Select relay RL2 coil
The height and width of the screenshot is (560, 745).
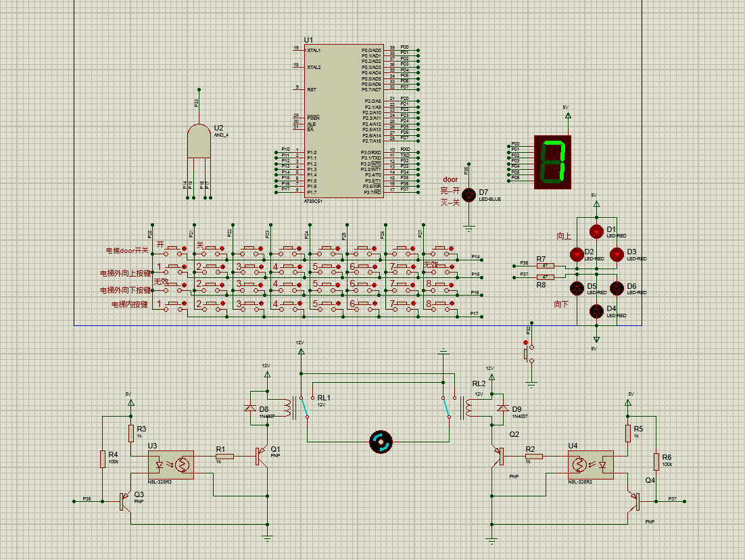point(468,408)
